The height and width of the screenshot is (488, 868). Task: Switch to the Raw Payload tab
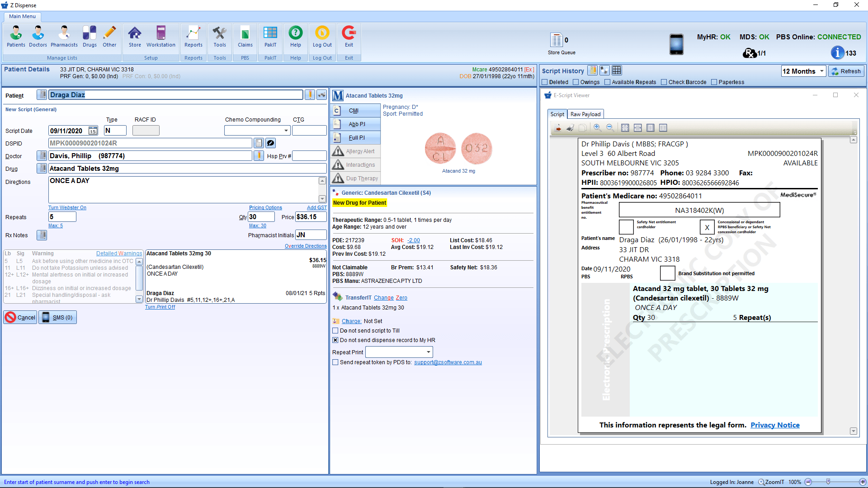[585, 114]
